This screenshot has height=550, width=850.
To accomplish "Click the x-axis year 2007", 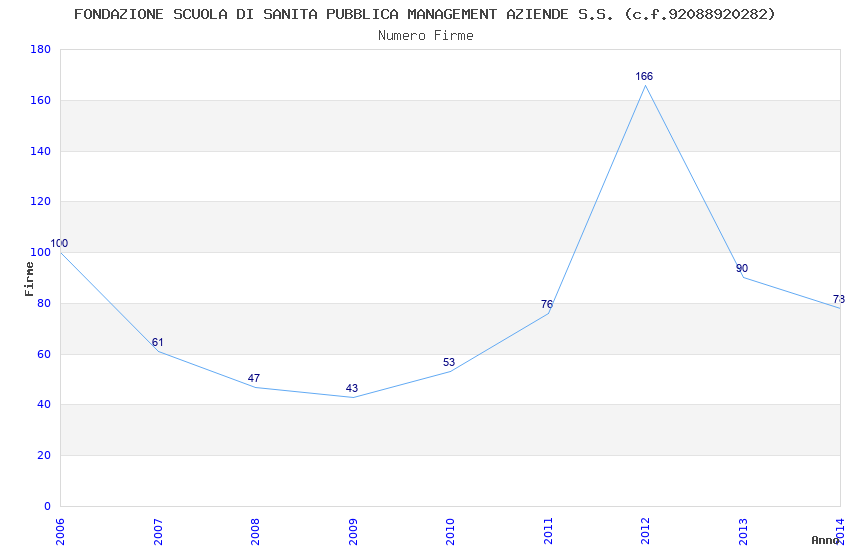I will pos(158,532).
